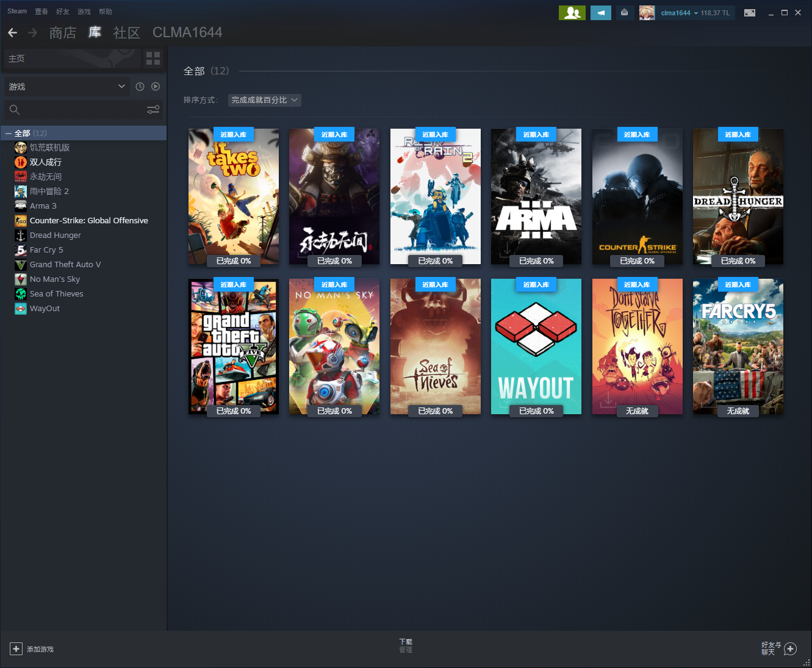Click 好友与聊天 label
Image resolution: width=812 pixels, height=668 pixels.
point(771,648)
